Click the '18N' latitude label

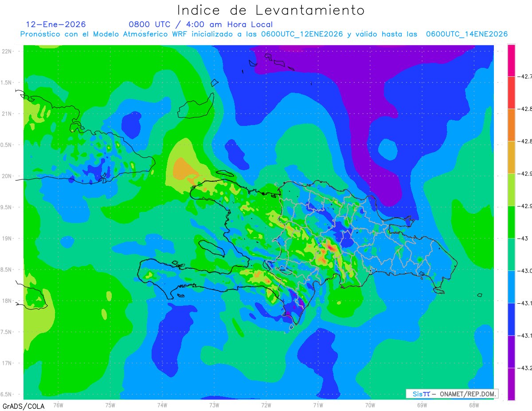click(7, 301)
